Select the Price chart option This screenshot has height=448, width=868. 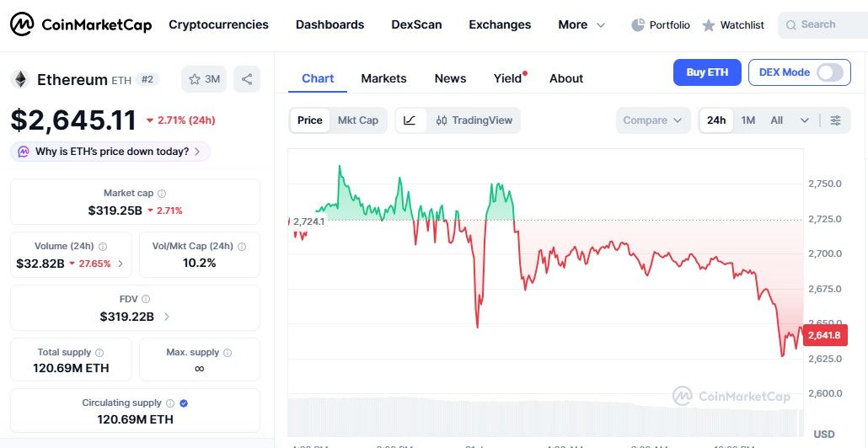(309, 120)
